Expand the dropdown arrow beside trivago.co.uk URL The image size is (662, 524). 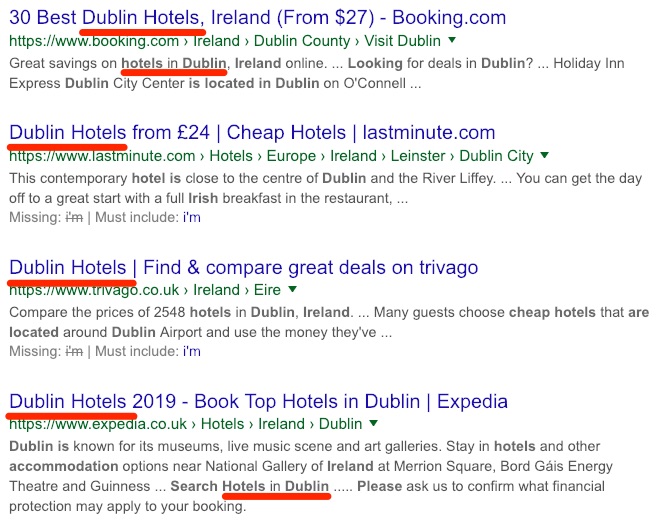292,289
